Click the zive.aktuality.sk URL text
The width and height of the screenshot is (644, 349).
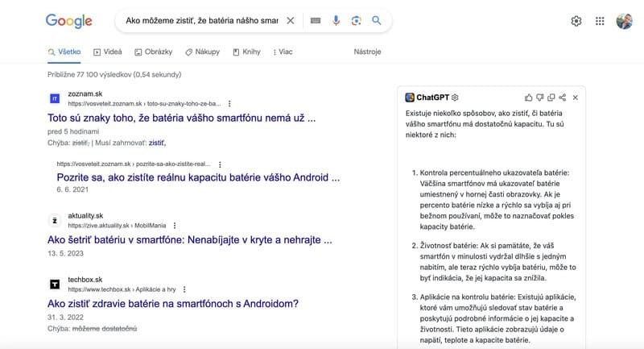point(117,226)
